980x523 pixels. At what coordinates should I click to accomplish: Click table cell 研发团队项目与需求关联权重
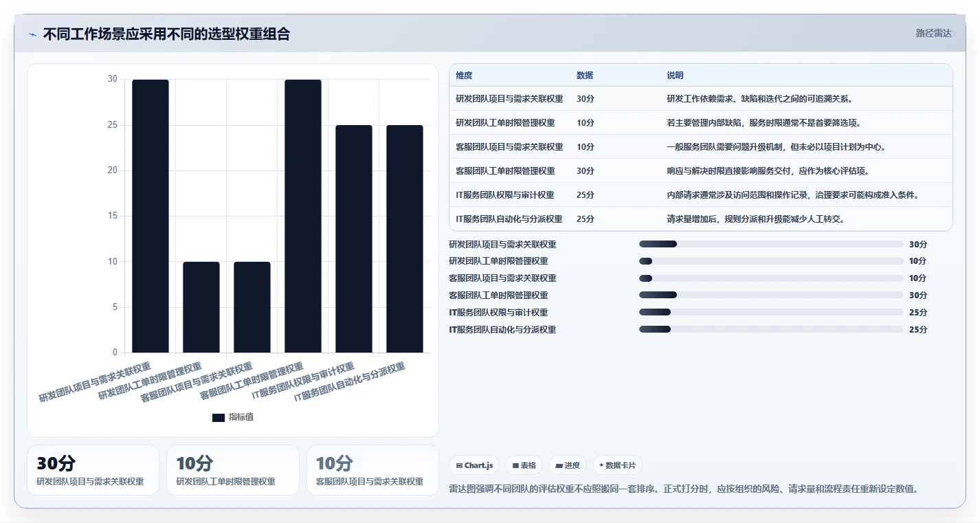(x=509, y=99)
